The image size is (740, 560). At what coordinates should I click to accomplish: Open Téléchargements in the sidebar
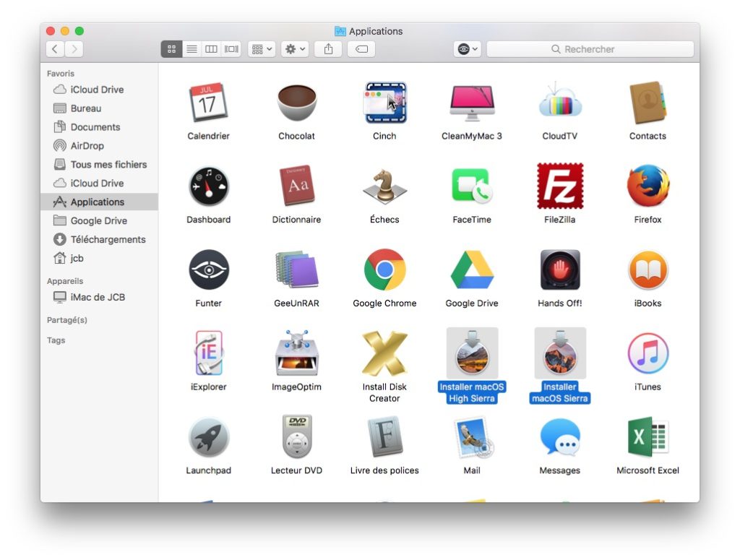[x=99, y=240]
